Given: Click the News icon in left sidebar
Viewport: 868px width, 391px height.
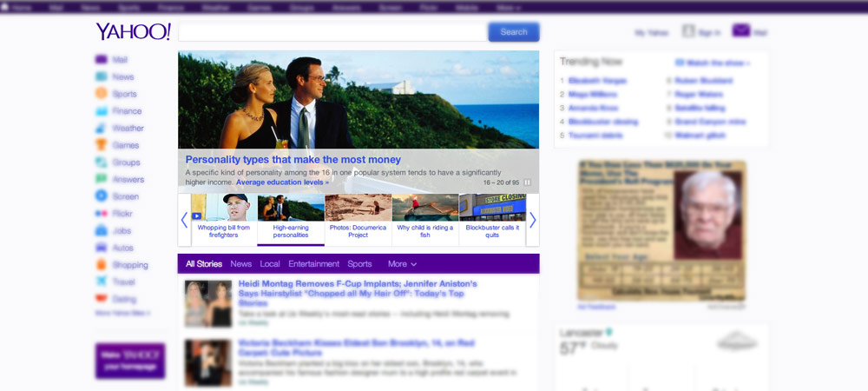Looking at the screenshot, I should pos(102,76).
